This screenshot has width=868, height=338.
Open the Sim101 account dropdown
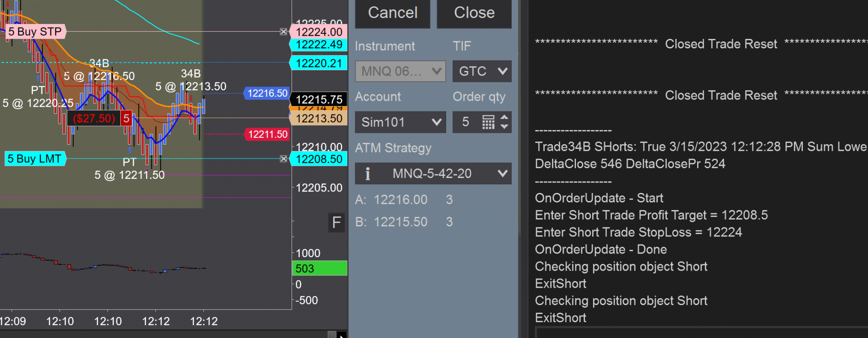tap(401, 122)
